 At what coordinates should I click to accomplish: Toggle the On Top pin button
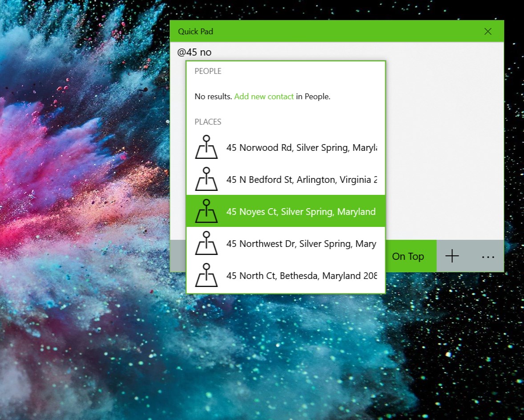click(411, 256)
